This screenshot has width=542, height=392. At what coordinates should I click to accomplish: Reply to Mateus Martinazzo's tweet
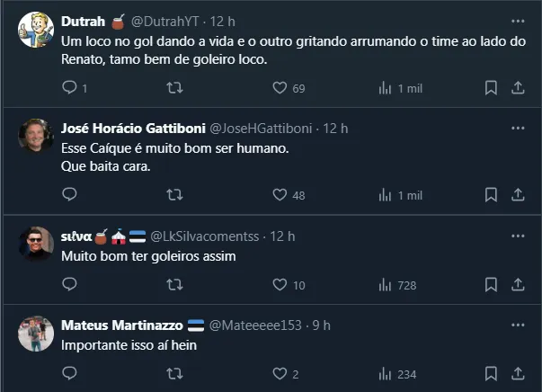point(70,374)
